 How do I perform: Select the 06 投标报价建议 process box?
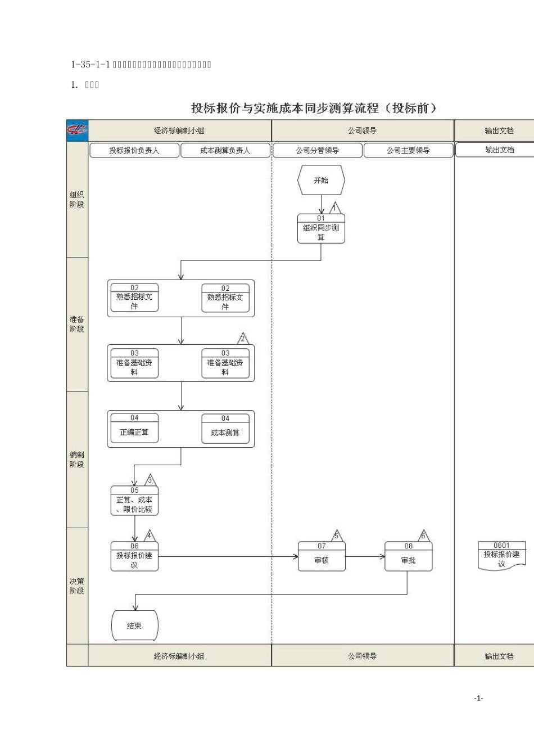click(x=134, y=556)
